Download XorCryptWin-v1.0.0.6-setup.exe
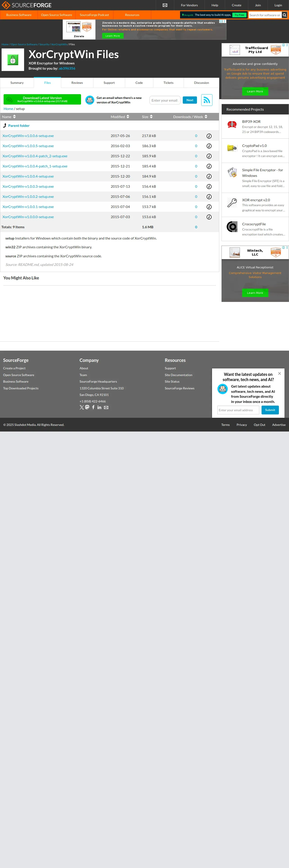289x868 pixels. pyautogui.click(x=28, y=136)
